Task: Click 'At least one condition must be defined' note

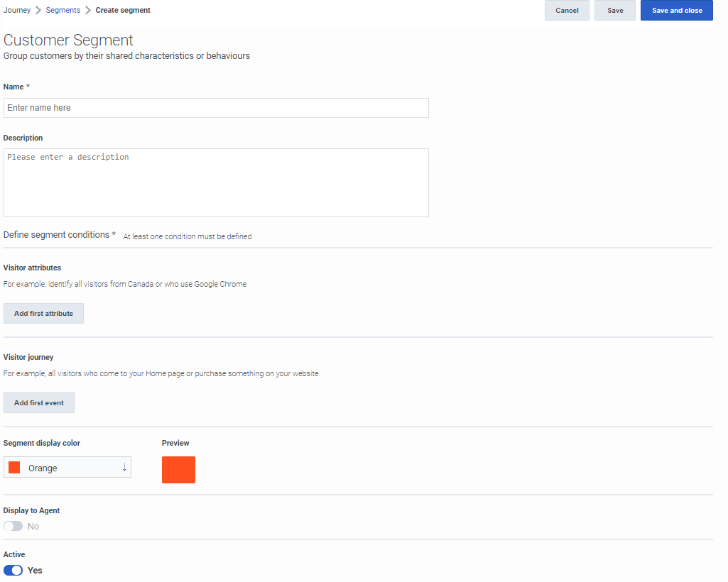Action: [187, 236]
